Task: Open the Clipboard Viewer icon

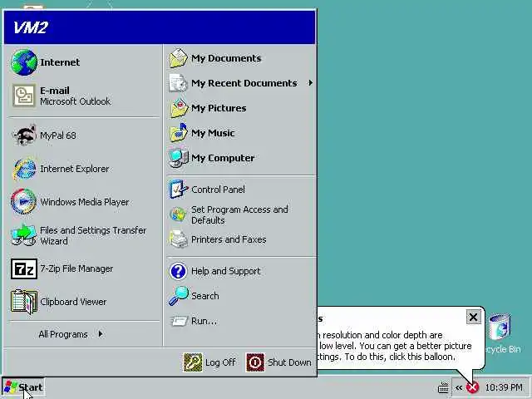Action: tap(24, 302)
